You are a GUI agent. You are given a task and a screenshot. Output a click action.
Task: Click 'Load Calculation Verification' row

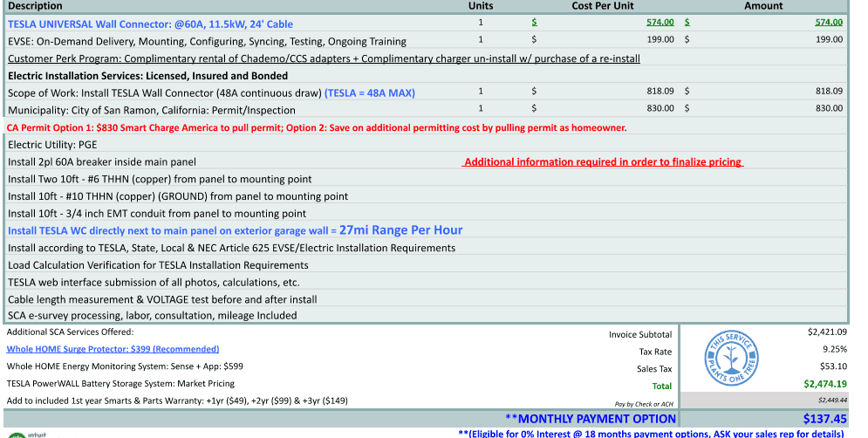158,265
